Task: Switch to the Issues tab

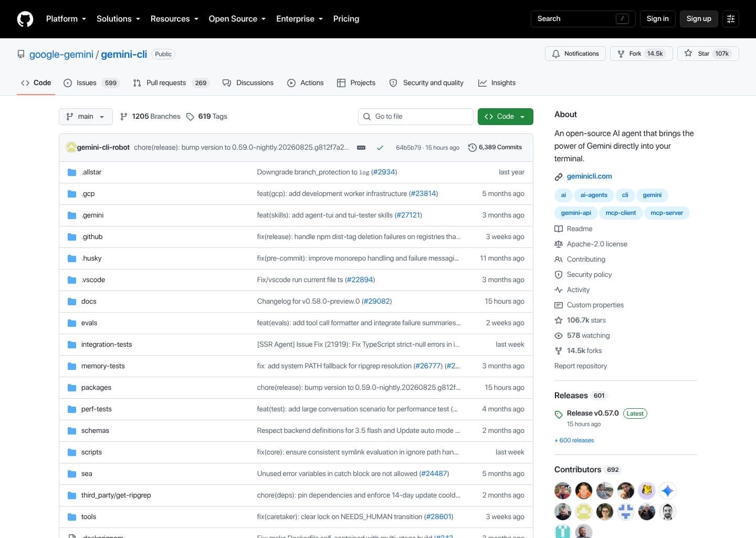Action: [91, 83]
